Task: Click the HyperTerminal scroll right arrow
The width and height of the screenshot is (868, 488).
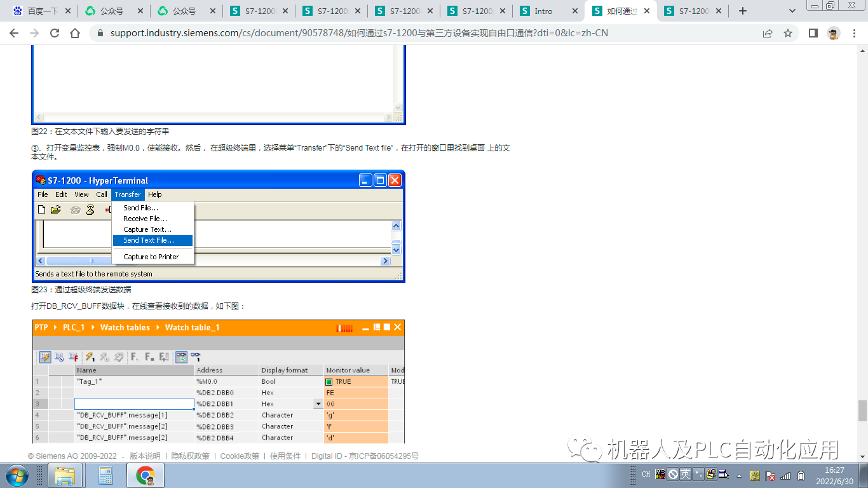Action: (385, 261)
